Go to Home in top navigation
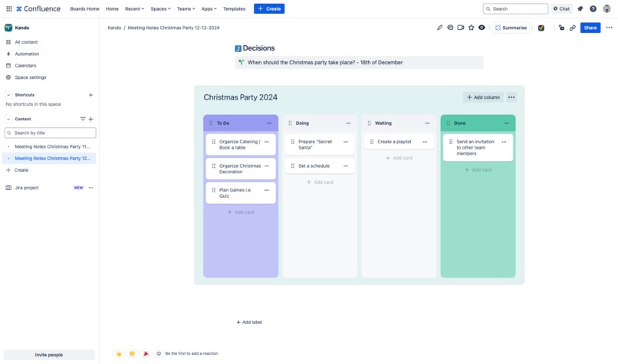 point(112,8)
